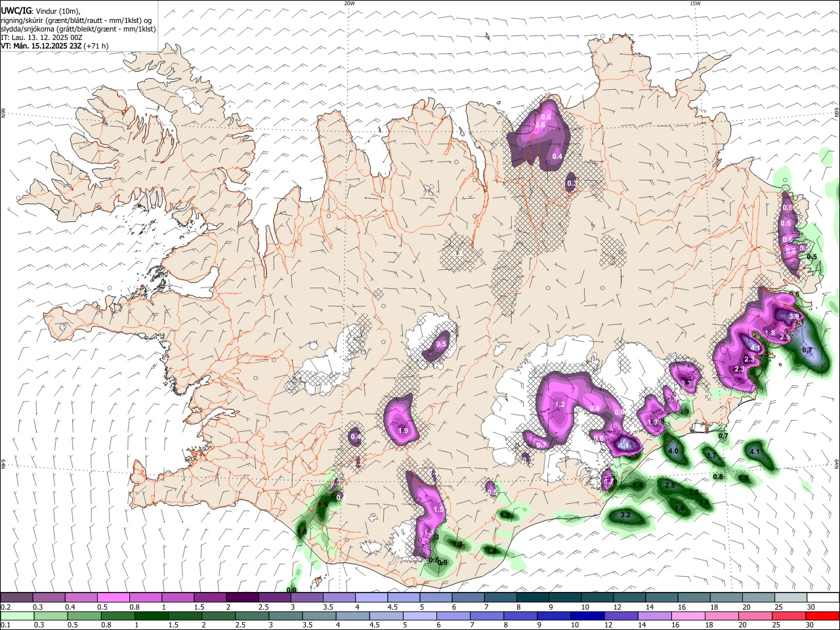Pick the 0.4 orchid snow-scale swatch

81,598
